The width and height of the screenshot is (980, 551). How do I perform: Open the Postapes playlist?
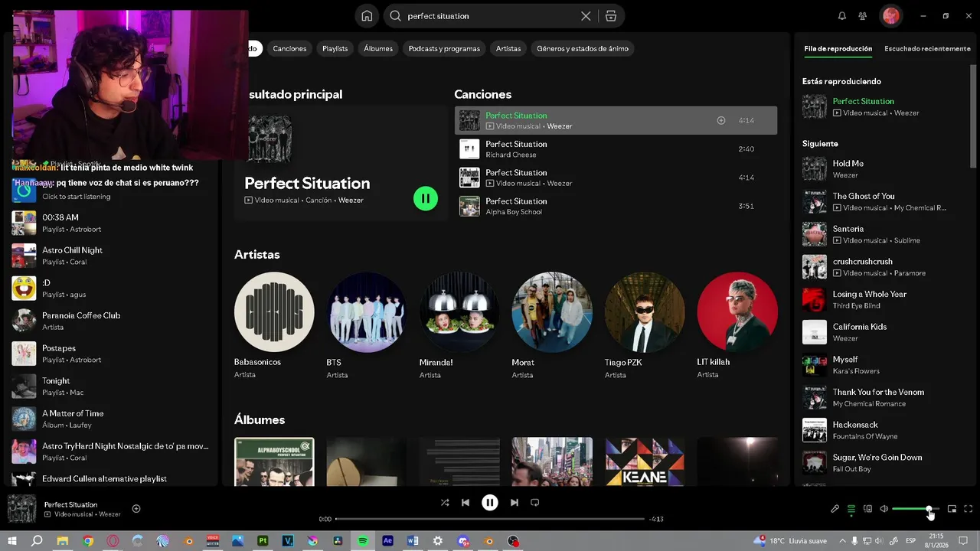112,354
